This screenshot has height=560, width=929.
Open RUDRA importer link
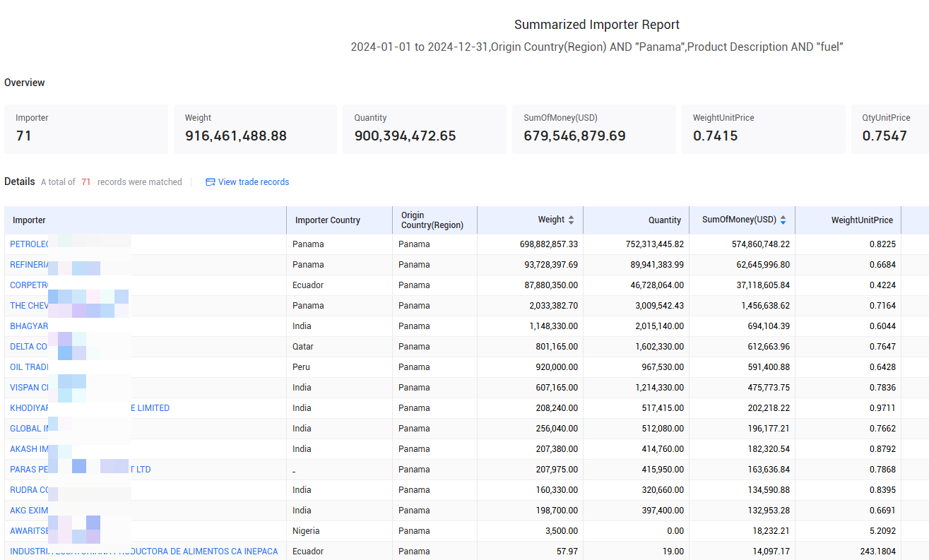tap(30, 490)
